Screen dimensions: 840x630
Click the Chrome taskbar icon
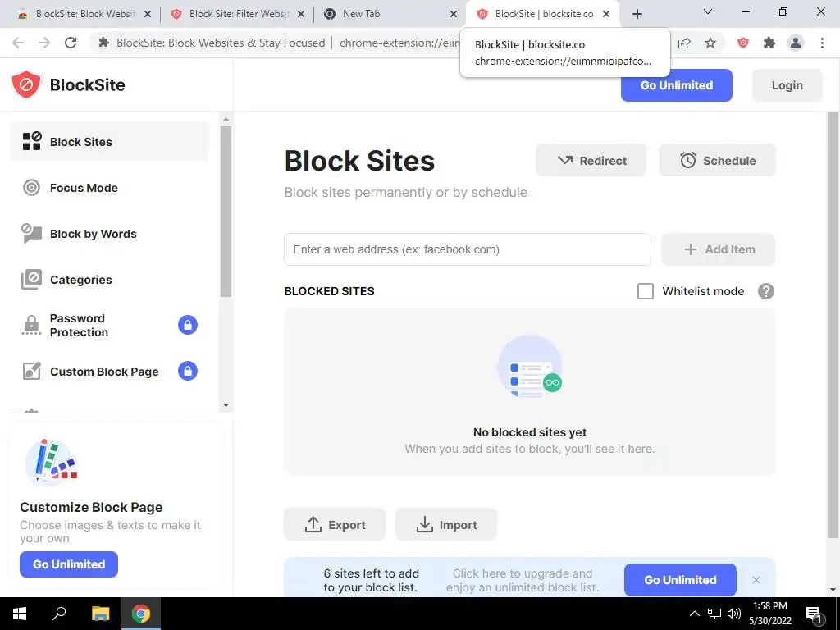(141, 614)
